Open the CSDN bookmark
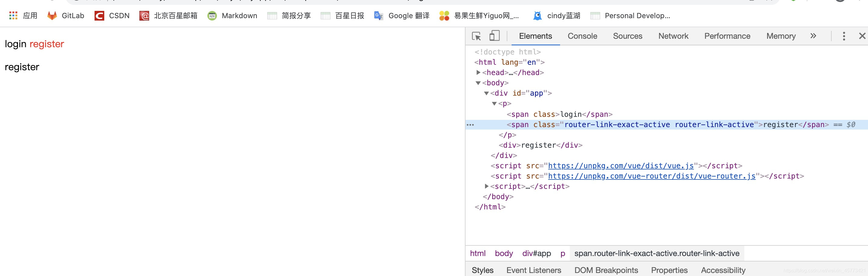Image resolution: width=868 pixels, height=276 pixels. coord(112,15)
